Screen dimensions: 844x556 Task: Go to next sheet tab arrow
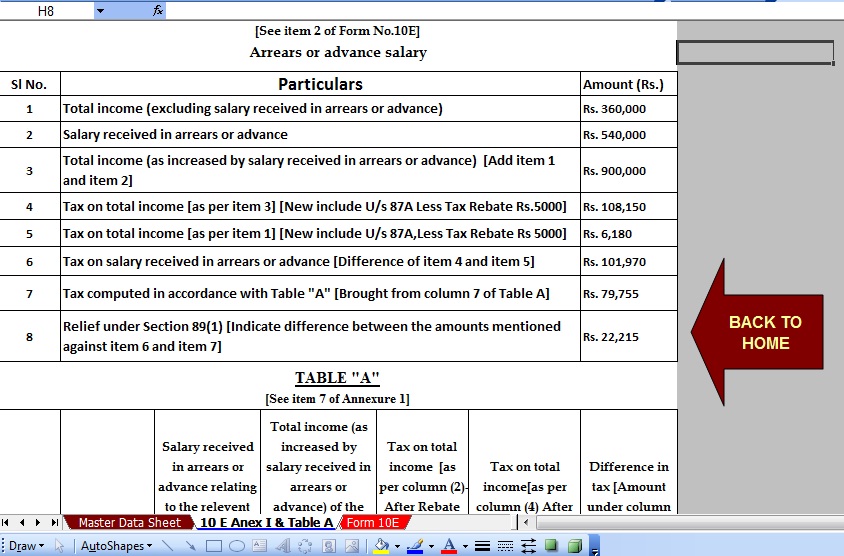[38, 522]
